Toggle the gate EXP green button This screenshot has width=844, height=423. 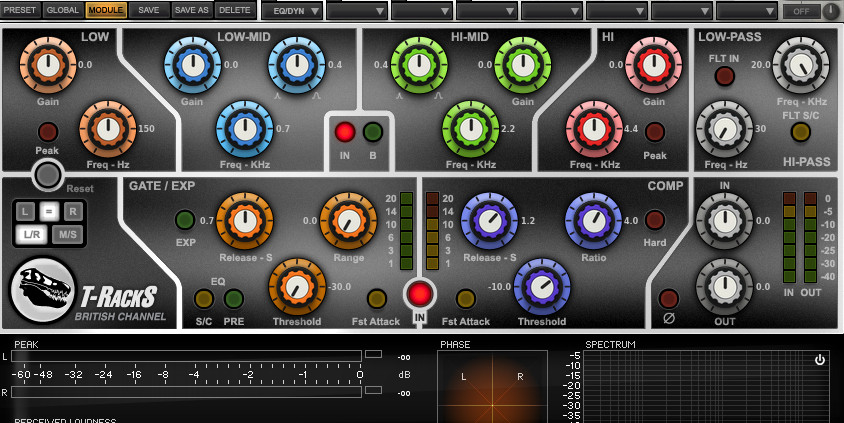[x=185, y=220]
